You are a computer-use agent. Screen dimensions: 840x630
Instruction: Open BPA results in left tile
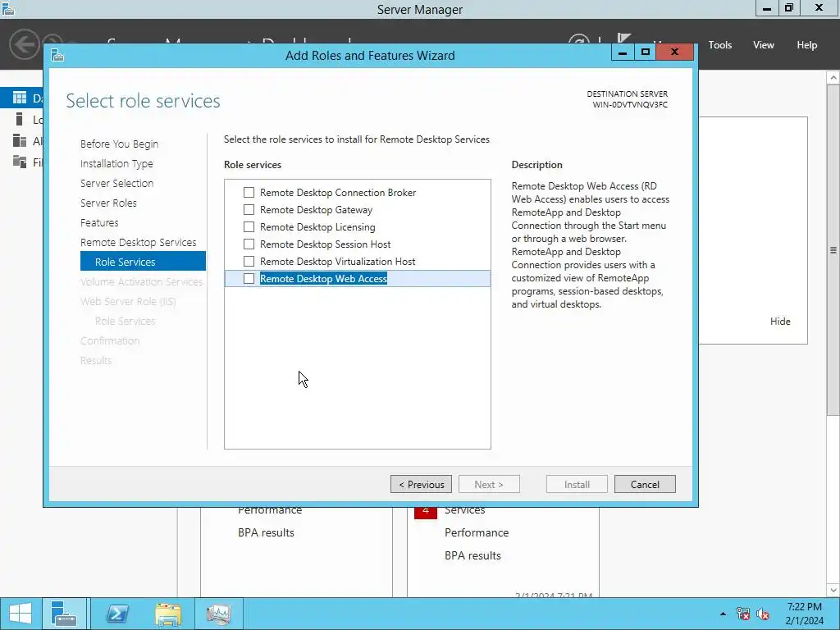coord(267,532)
